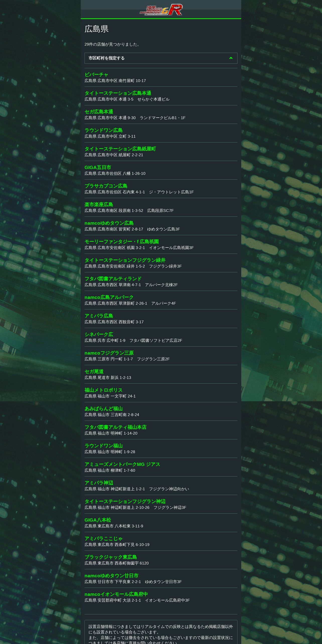Viewport: 322px width, 644px height.
Task: Open タイトーステーション広島紙屋町 link
Action: [x=120, y=149]
